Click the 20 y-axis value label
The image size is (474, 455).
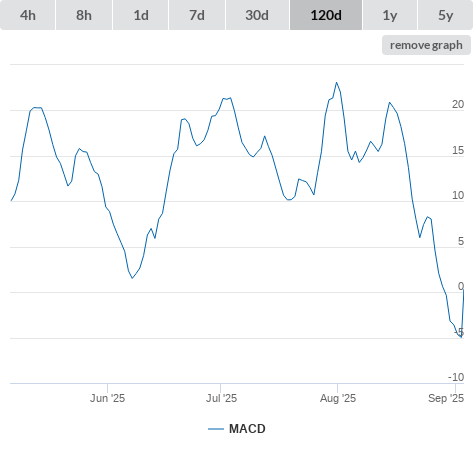(x=458, y=105)
